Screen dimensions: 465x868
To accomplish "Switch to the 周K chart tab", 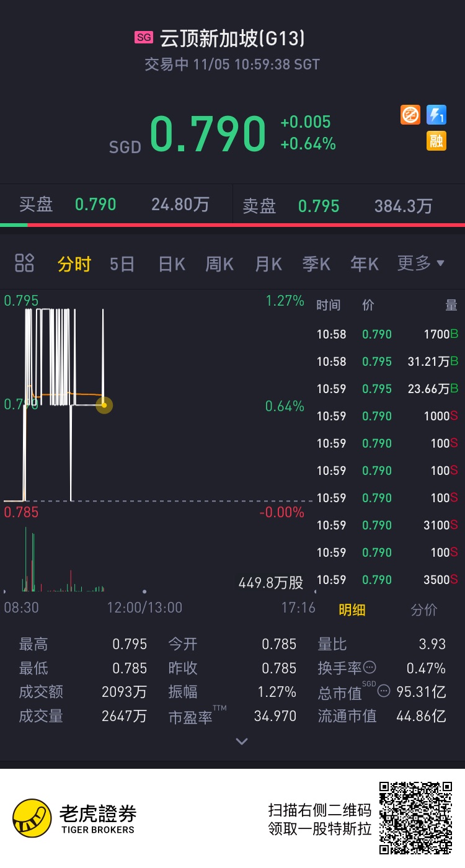I will [219, 264].
